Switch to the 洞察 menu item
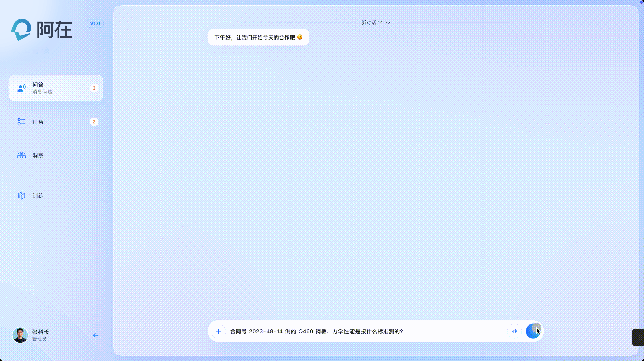 pyautogui.click(x=38, y=155)
